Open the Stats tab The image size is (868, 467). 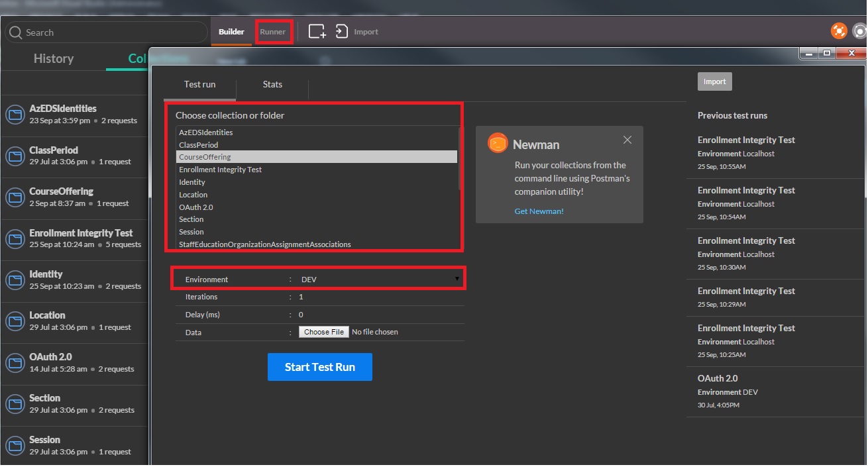click(272, 84)
